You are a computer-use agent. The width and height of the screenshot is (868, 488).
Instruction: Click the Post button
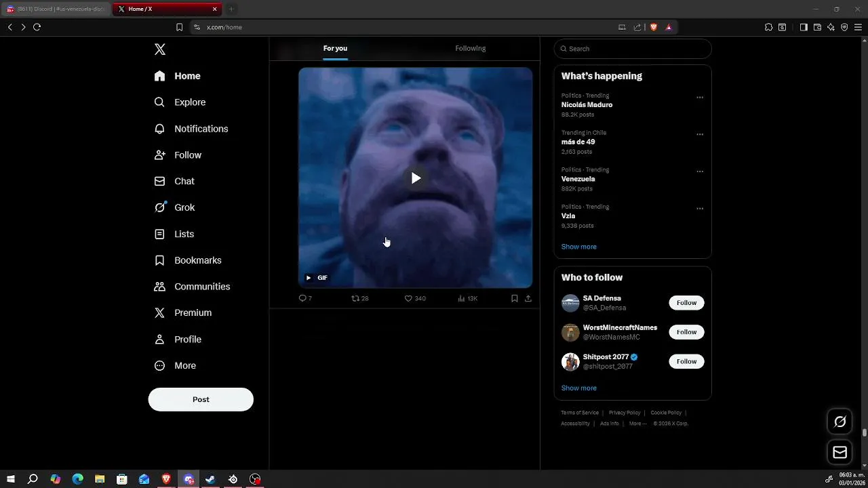click(201, 399)
